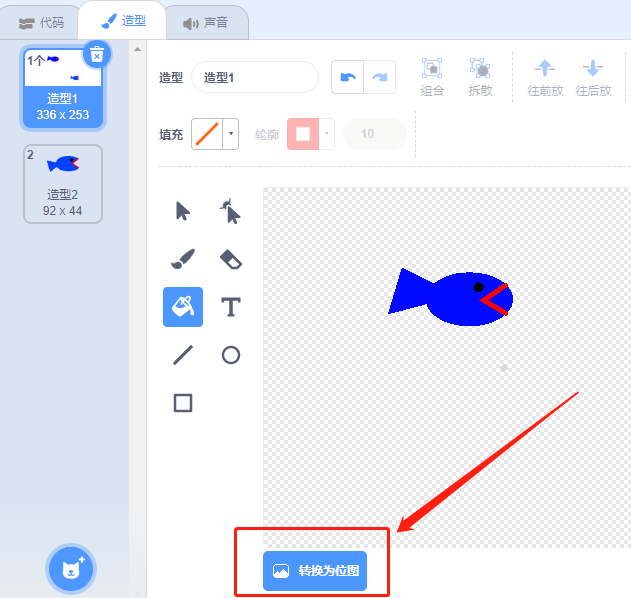Select the arrow Select tool
This screenshot has height=598, width=631.
click(183, 211)
